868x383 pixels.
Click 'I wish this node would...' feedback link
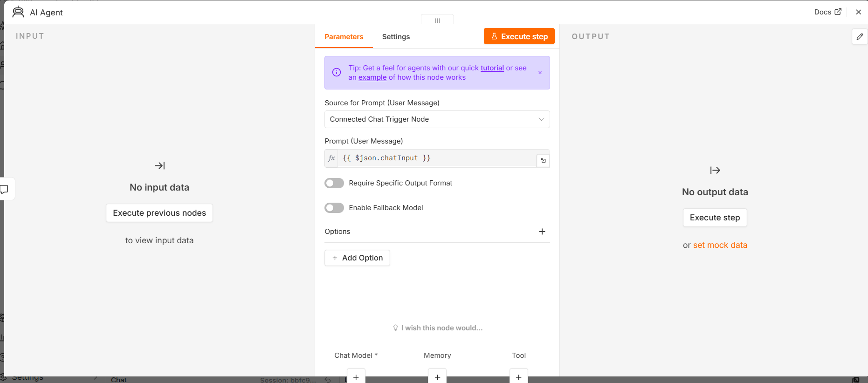pyautogui.click(x=437, y=328)
